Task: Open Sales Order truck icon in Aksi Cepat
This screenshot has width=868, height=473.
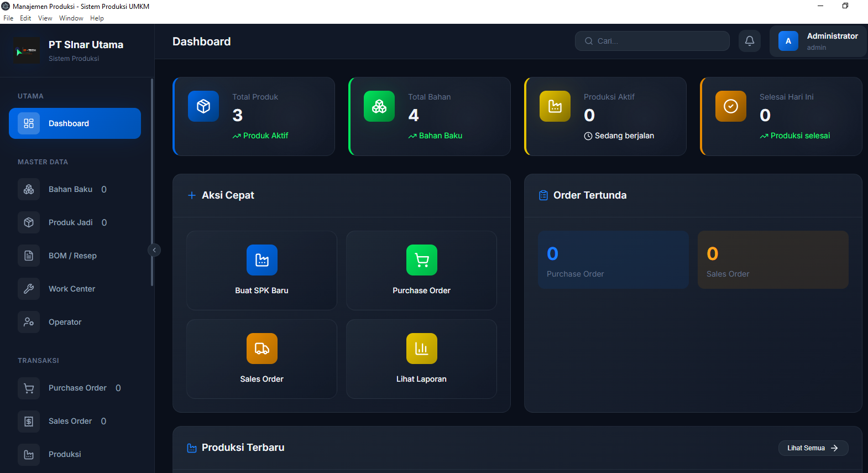Action: coord(262,349)
